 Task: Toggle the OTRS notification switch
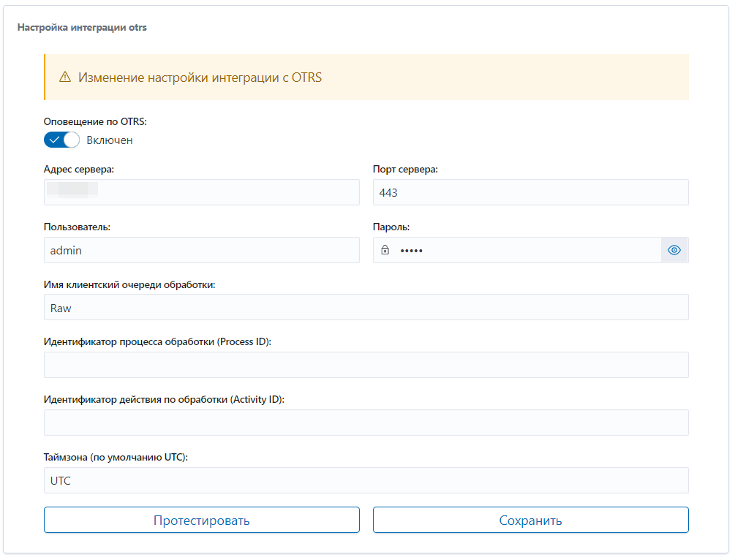pos(61,140)
